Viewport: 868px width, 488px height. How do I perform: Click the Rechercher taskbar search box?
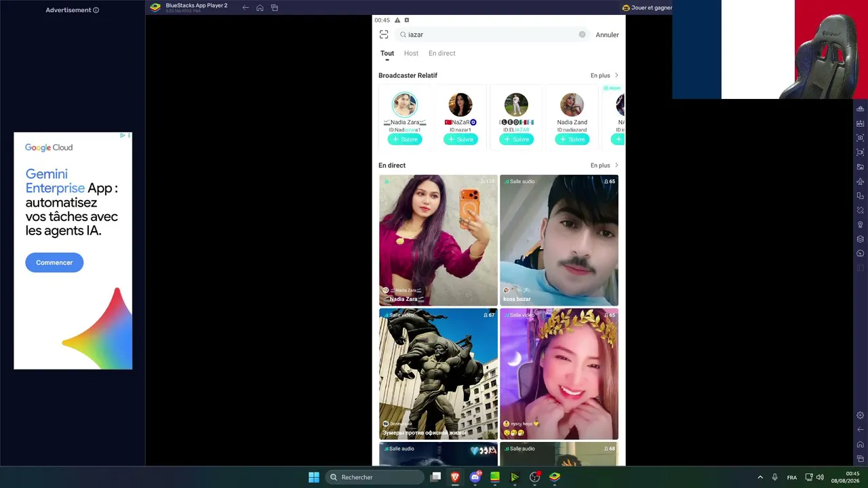pos(374,477)
